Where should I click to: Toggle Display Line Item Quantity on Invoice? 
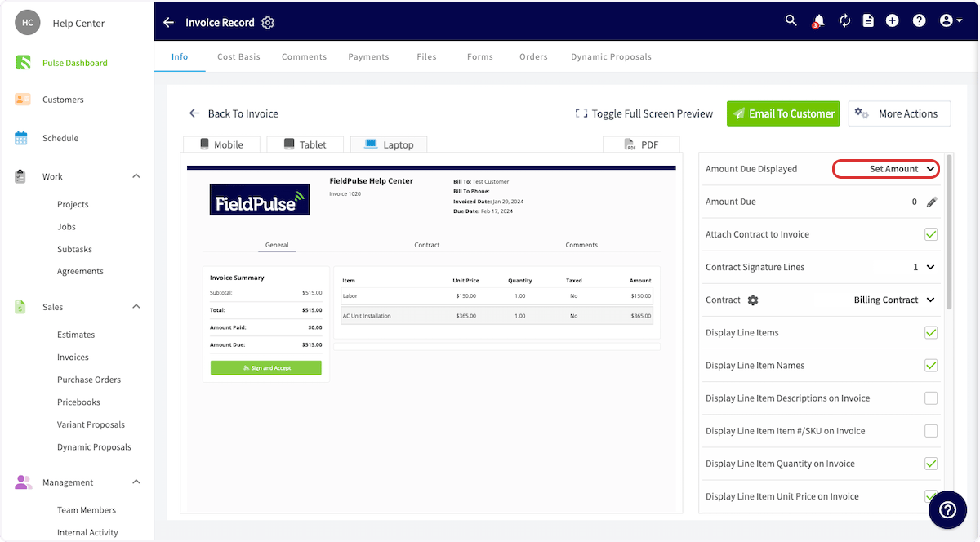(931, 464)
